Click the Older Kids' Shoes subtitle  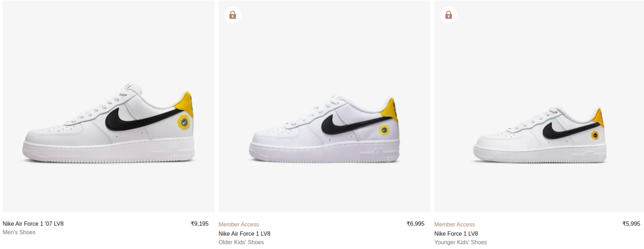[x=241, y=242]
